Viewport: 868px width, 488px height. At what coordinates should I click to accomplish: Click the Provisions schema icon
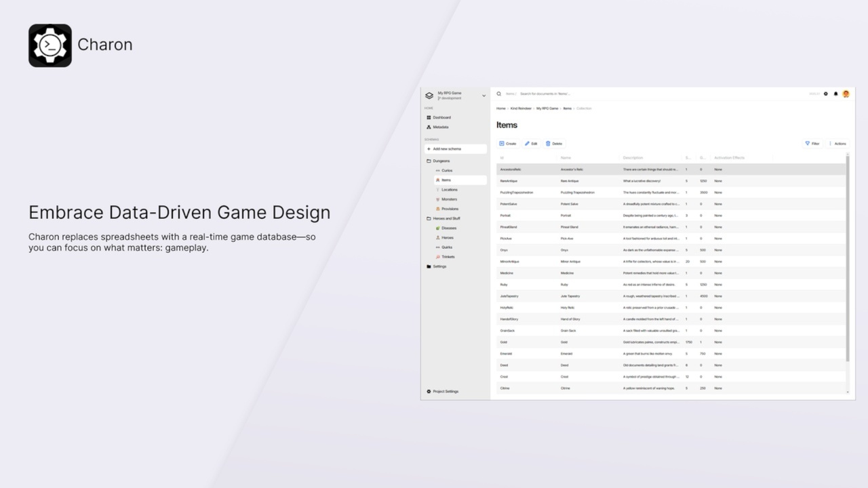(x=437, y=209)
